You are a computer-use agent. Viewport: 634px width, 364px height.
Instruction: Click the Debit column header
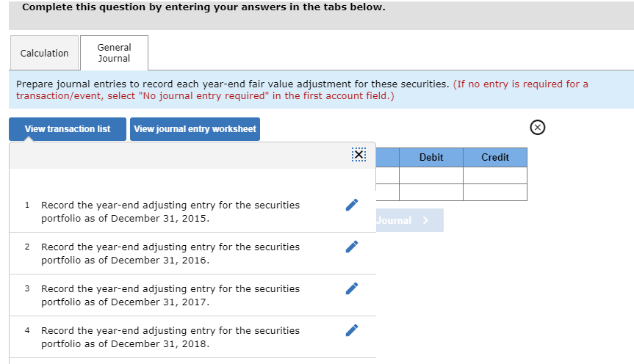[x=431, y=157]
